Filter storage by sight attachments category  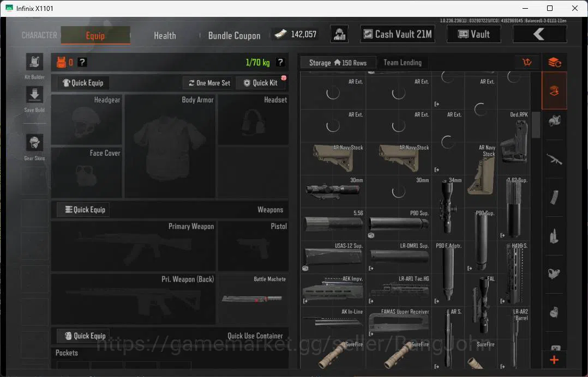coord(554,273)
